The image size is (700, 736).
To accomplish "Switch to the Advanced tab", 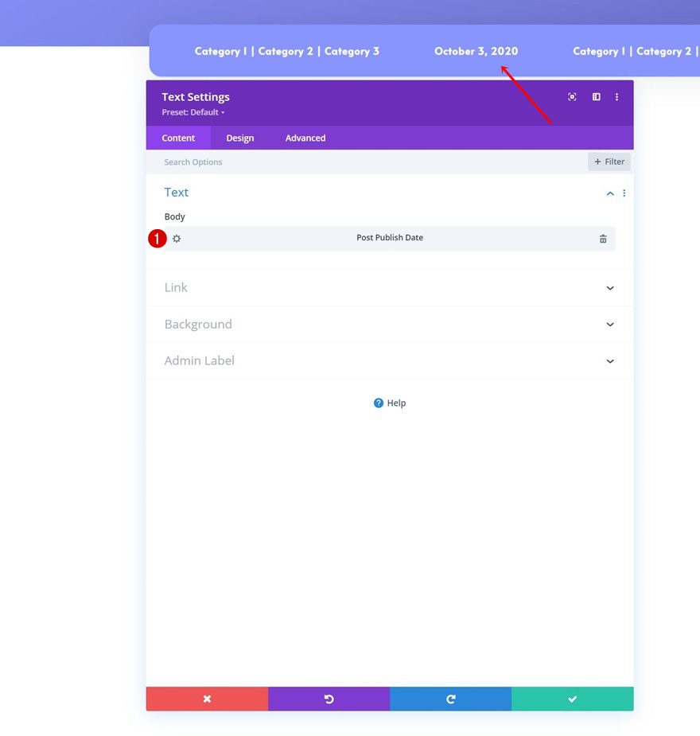I will click(305, 138).
